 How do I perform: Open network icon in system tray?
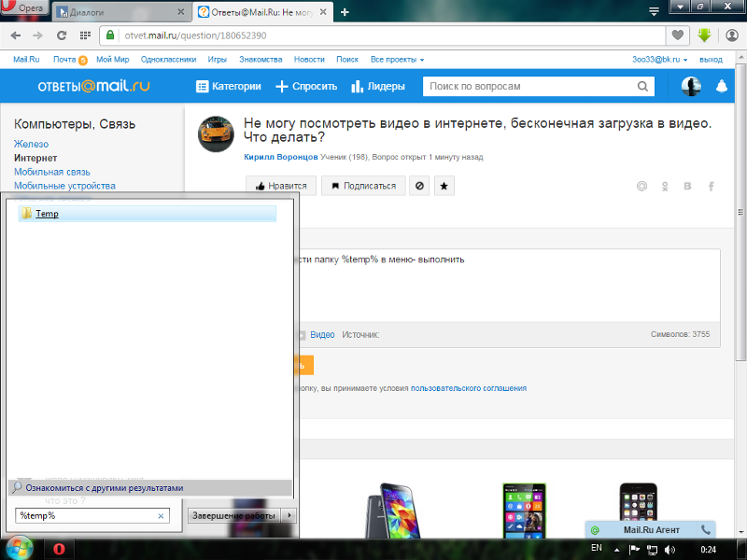tap(652, 550)
